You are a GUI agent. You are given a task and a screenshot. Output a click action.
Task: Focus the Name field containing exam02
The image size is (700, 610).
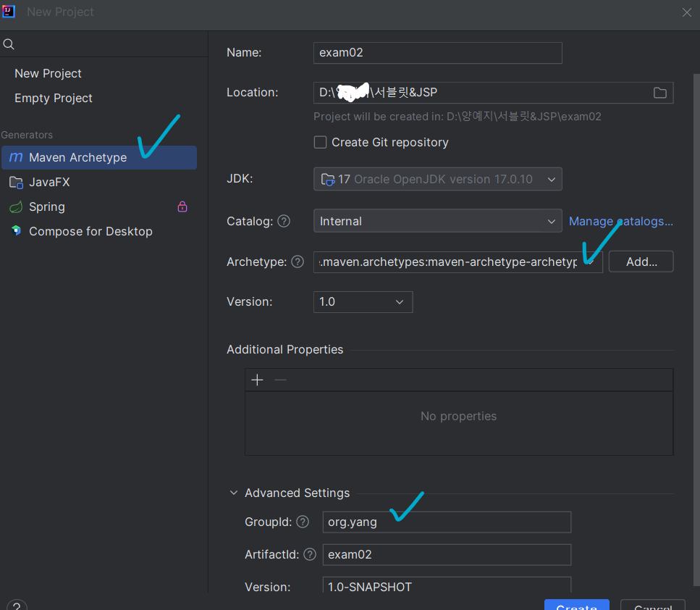pos(437,53)
